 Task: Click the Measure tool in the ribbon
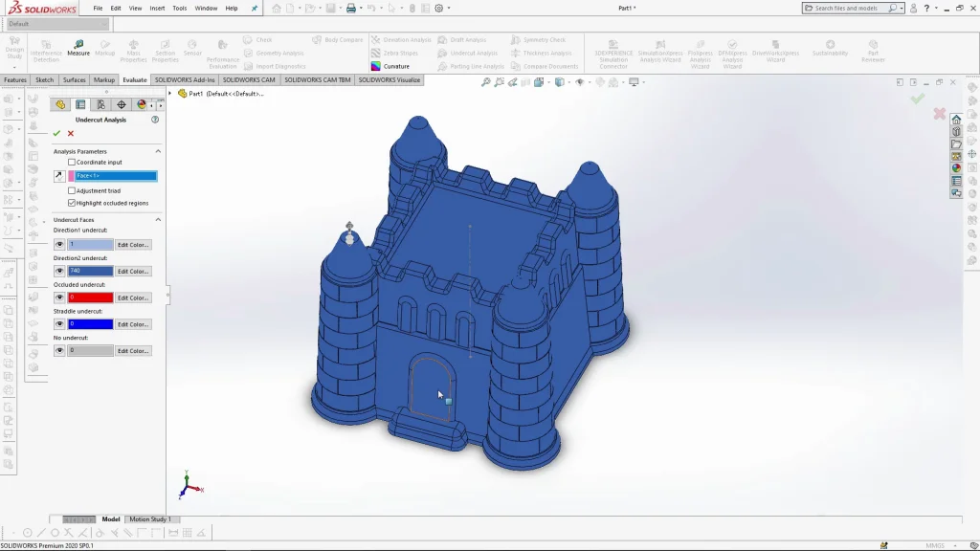point(78,48)
